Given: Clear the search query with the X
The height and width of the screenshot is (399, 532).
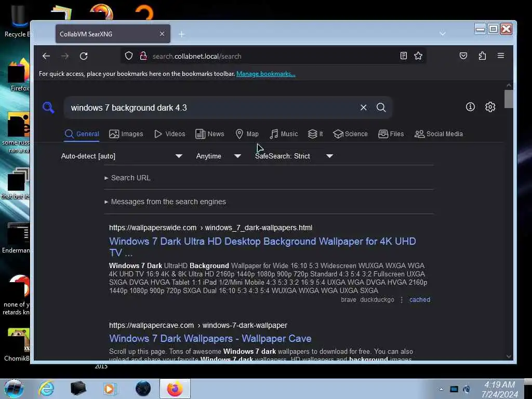Looking at the screenshot, I should click(x=363, y=108).
